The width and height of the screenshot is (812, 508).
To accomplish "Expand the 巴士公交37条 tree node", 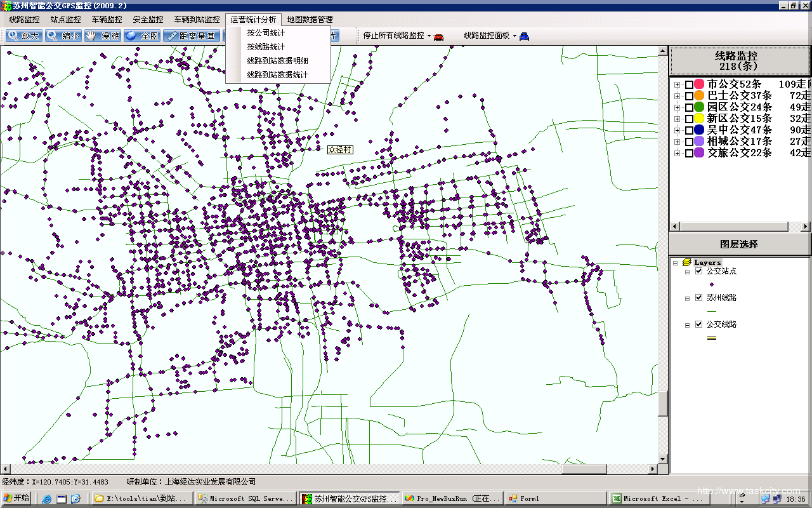I will pos(678,97).
